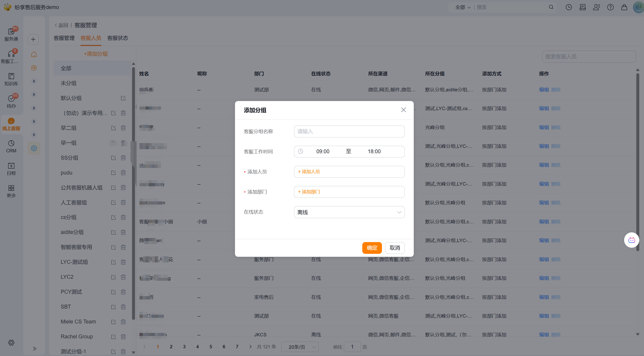
Task: Click the home icon in secondary sidebar
Action: pyautogui.click(x=34, y=54)
